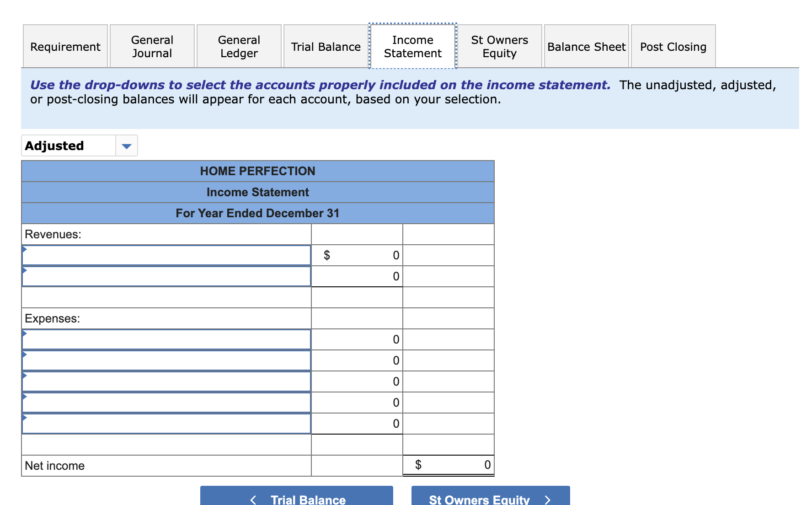The height and width of the screenshot is (505, 812).
Task: Open the first expense account dropdown
Action: [166, 339]
